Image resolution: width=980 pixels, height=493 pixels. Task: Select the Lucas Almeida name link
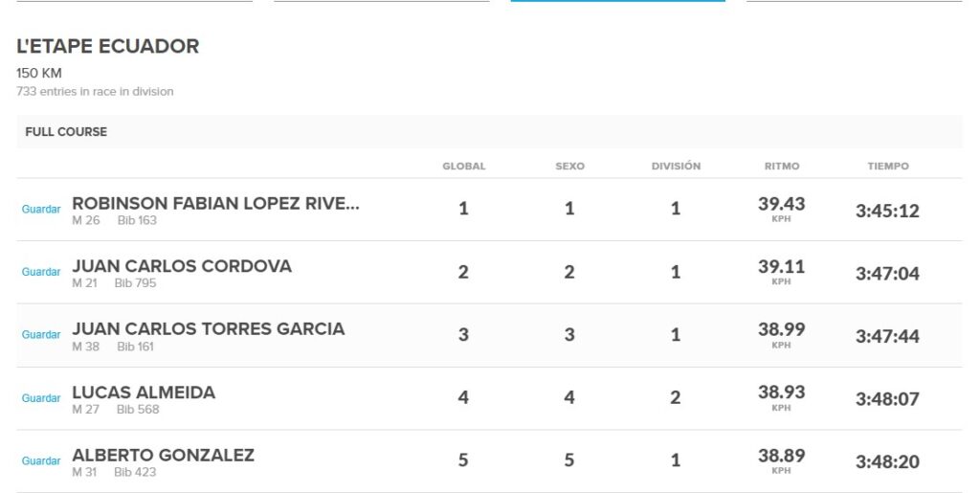pos(144,392)
